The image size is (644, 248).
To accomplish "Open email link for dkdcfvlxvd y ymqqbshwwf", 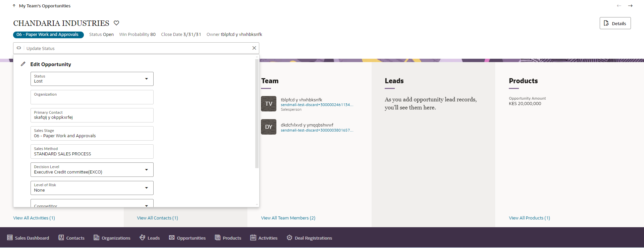I will (317, 130).
